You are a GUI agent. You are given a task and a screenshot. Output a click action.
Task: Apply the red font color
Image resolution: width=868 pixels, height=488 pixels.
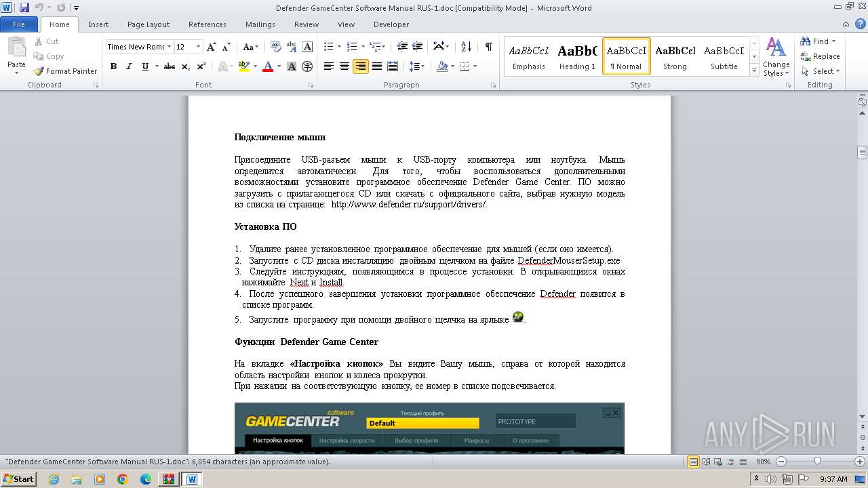coord(268,66)
